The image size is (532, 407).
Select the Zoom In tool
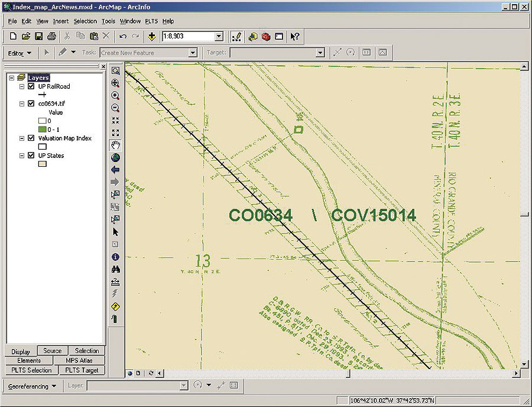[115, 96]
